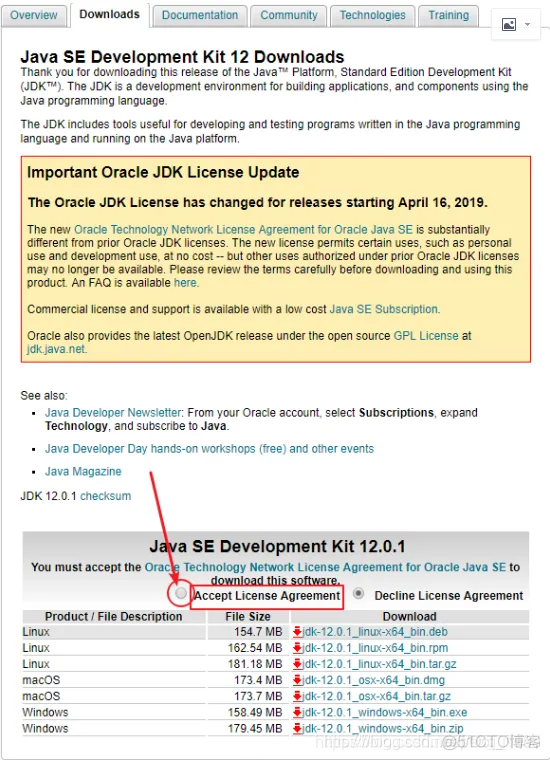Viewport: 550px width, 760px height.
Task: Click the red download arrow icon beside the osx .tar.gz file
Action: (x=298, y=696)
